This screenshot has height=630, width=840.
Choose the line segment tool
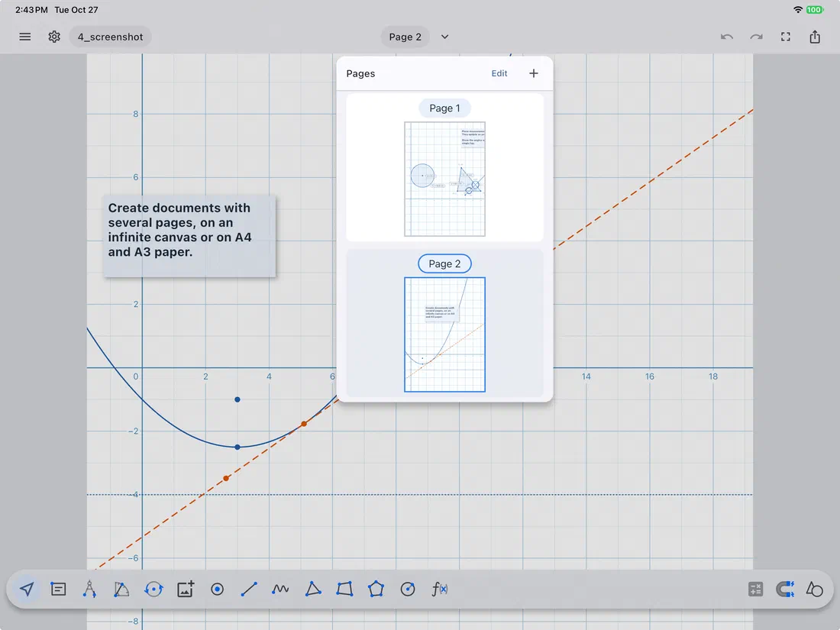(249, 590)
